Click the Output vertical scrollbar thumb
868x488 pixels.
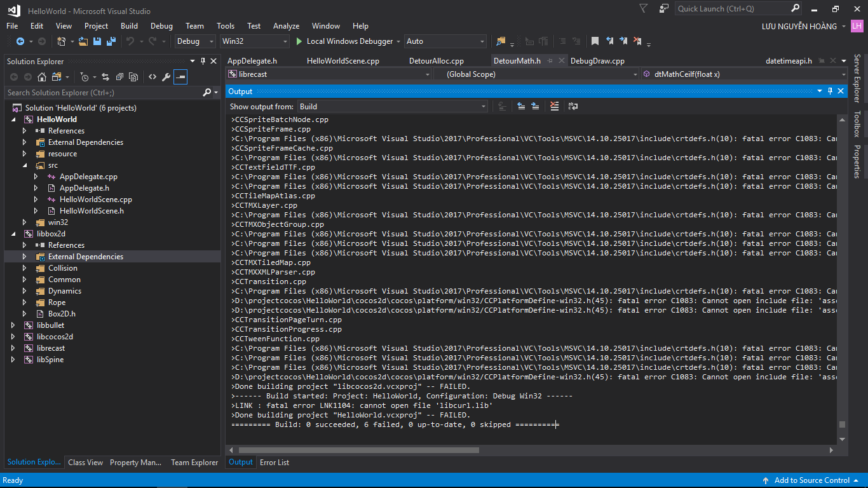tap(843, 424)
